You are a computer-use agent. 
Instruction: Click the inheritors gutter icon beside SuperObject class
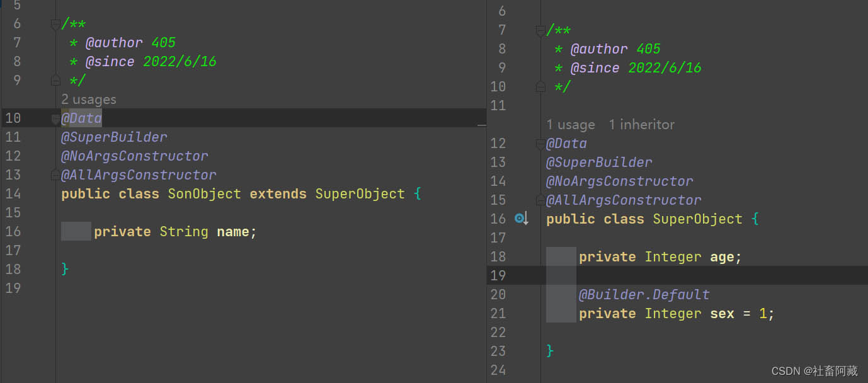coord(520,219)
